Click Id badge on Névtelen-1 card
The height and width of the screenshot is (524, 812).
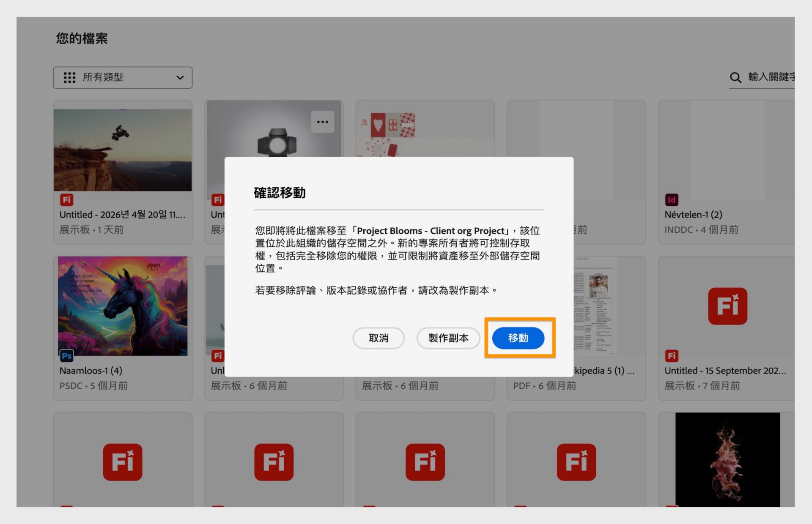pyautogui.click(x=672, y=199)
